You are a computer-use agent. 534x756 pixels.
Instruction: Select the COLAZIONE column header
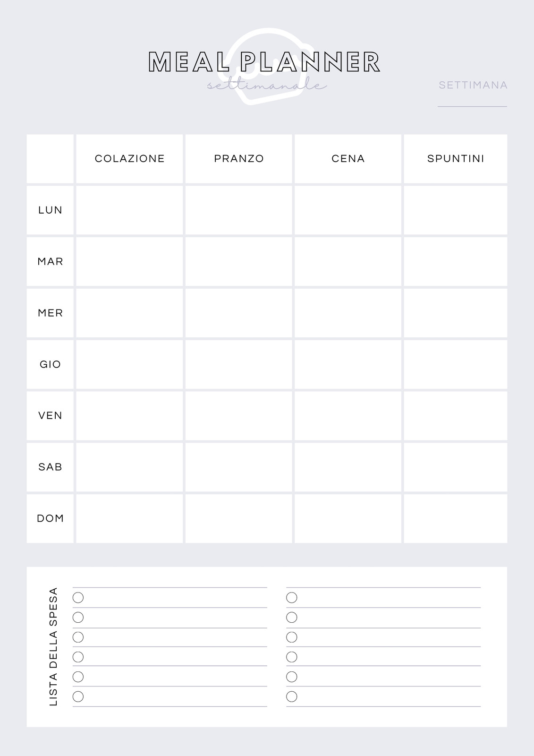129,159
